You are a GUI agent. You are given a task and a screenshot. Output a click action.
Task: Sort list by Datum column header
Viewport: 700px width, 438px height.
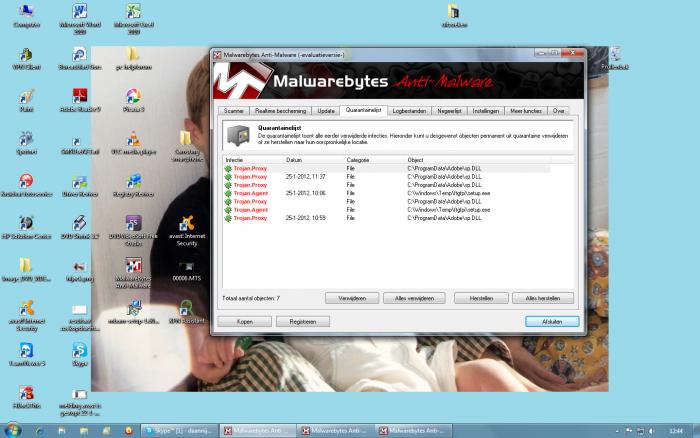(313, 160)
